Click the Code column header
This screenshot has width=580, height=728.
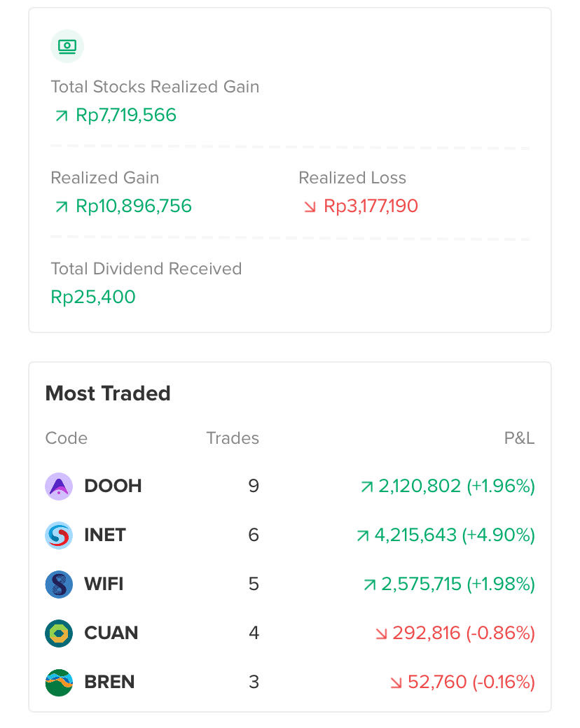pyautogui.click(x=67, y=438)
